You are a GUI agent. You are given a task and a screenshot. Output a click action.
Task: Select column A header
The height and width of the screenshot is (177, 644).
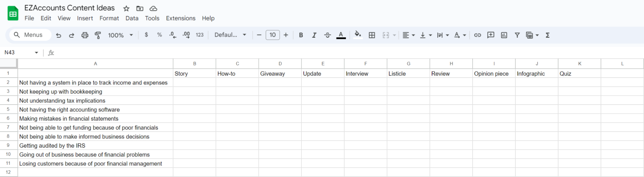point(95,64)
